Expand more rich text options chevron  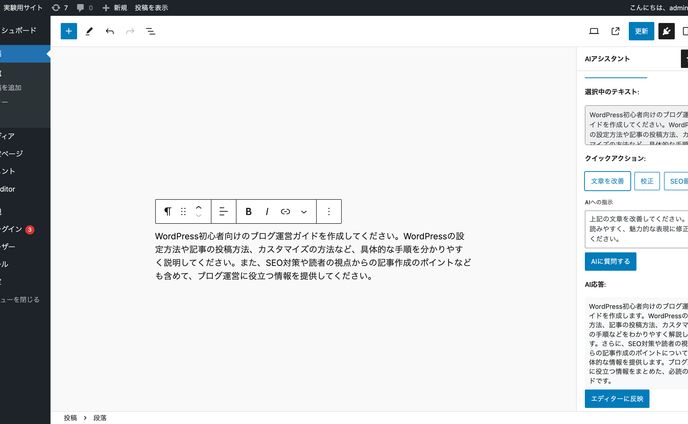(x=304, y=212)
